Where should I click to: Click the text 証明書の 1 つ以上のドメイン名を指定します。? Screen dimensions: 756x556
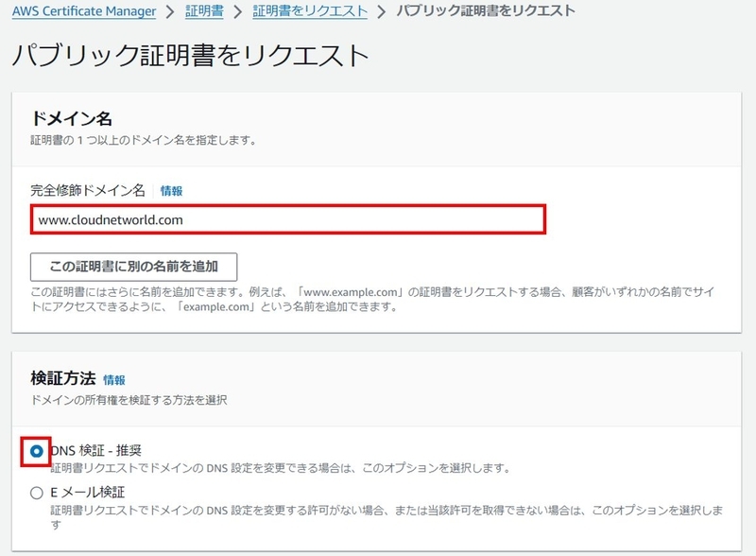pos(144,141)
